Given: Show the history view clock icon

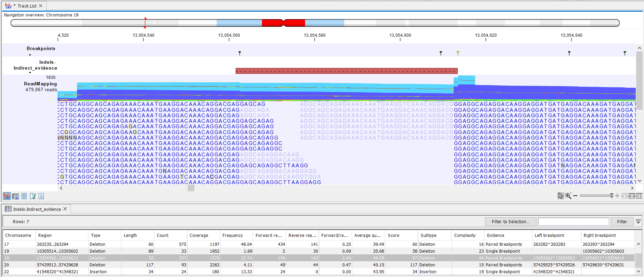Looking at the screenshot, I should 24,196.
